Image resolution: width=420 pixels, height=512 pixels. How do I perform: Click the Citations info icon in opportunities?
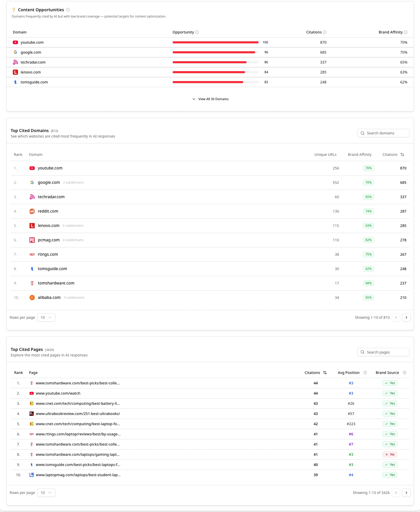(325, 32)
